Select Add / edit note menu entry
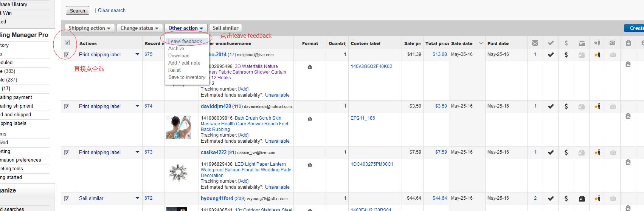Screen dimensions: 644x211 coord(184,63)
